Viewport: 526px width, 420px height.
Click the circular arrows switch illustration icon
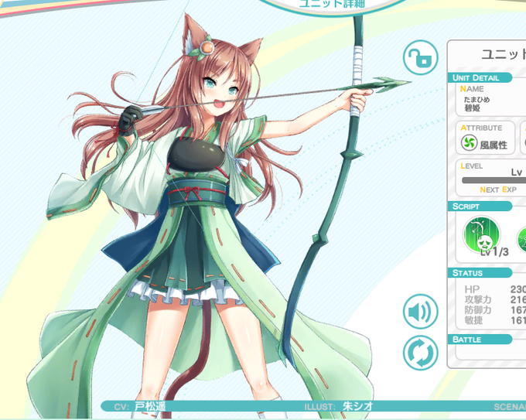click(420, 353)
